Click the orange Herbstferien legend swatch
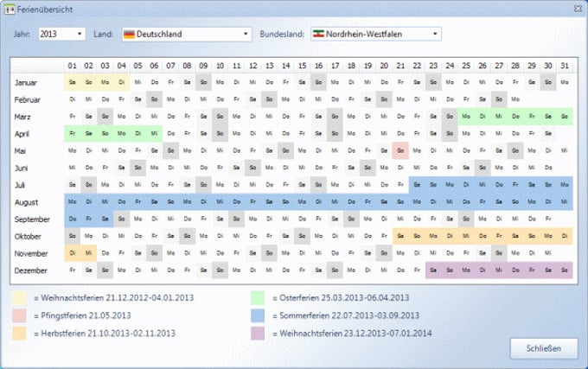 [x=19, y=333]
